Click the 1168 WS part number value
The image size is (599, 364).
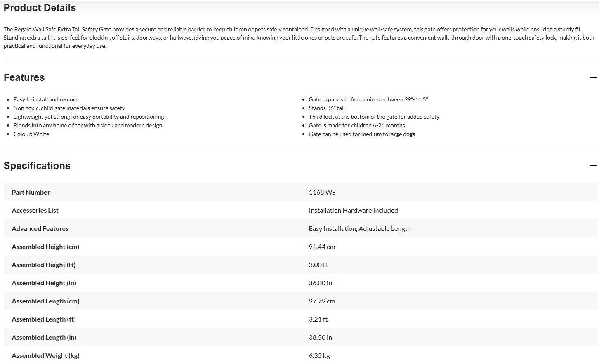322,192
